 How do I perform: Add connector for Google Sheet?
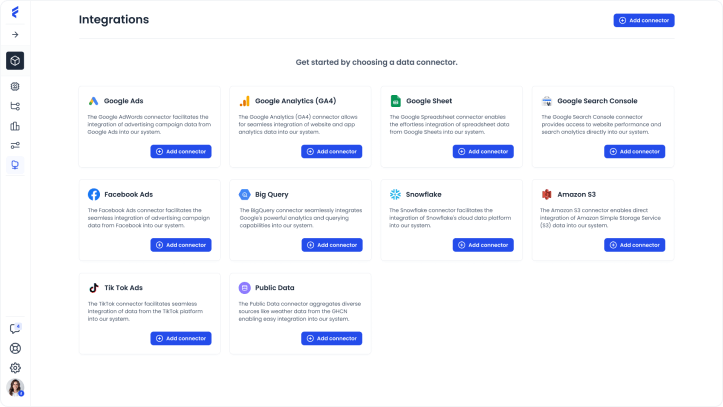483,152
